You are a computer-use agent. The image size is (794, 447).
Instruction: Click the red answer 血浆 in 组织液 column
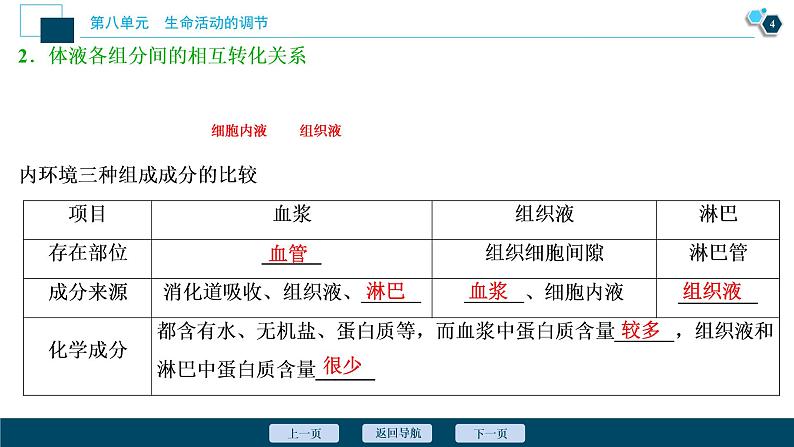pos(489,291)
